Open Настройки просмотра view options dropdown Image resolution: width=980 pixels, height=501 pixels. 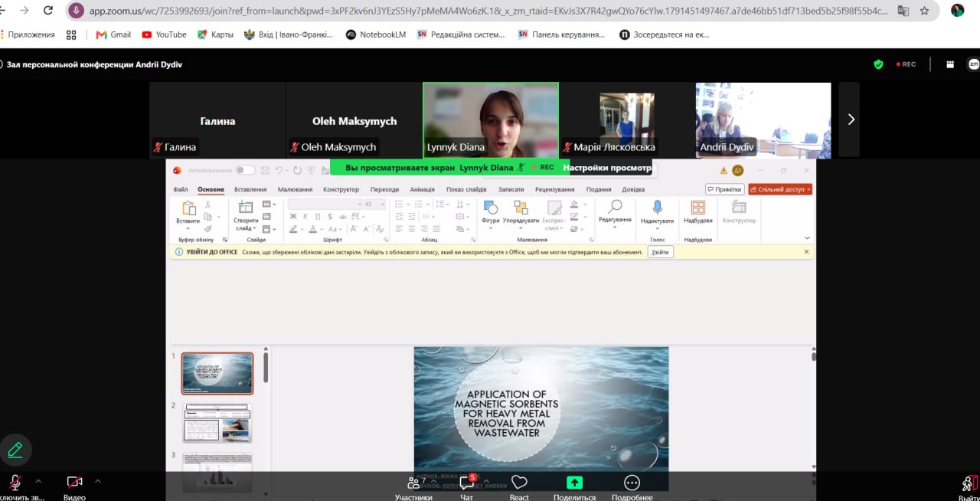click(608, 167)
